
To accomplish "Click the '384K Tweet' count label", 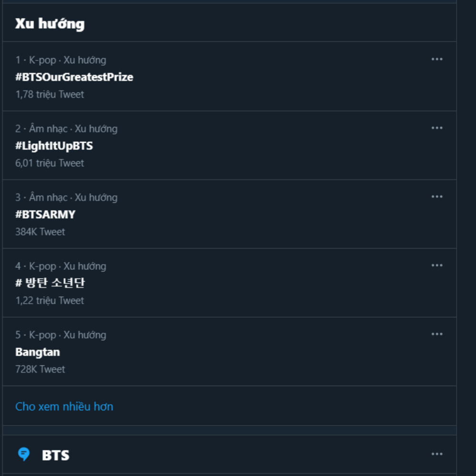I will [x=40, y=232].
